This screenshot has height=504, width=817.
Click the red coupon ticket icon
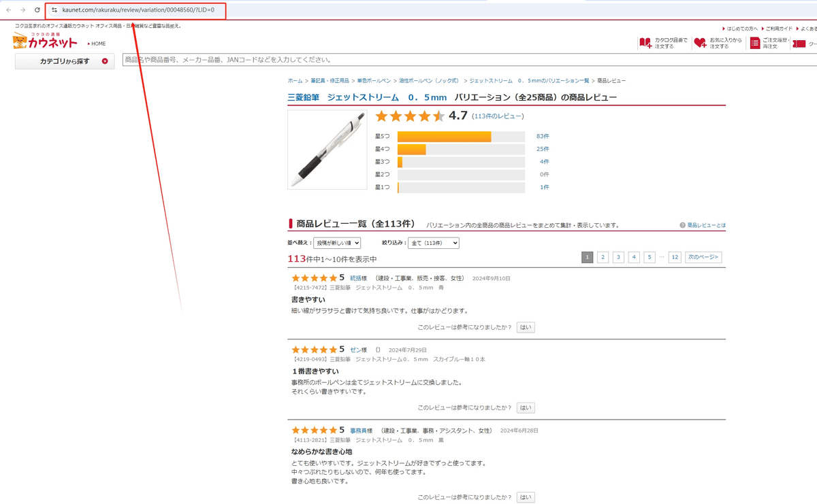pyautogui.click(x=799, y=44)
